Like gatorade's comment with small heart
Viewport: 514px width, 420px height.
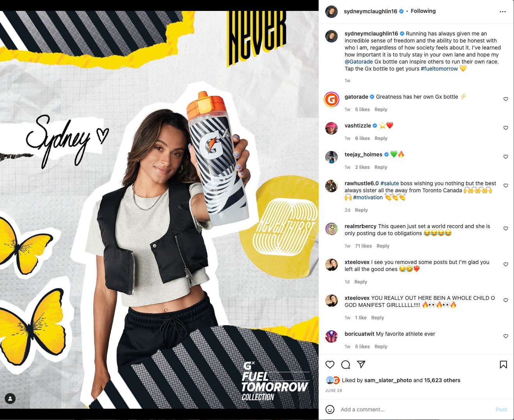click(506, 99)
